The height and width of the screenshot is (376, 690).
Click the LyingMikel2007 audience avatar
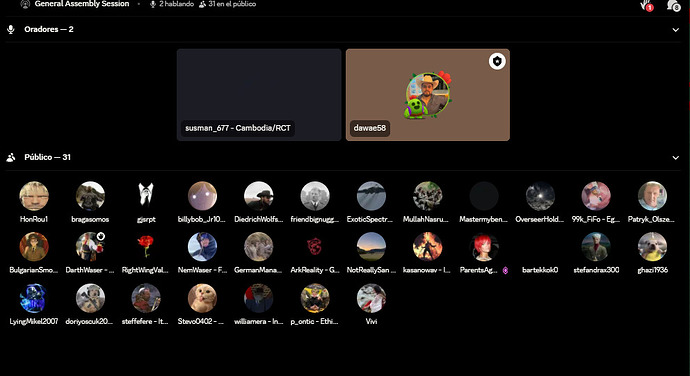tap(34, 298)
